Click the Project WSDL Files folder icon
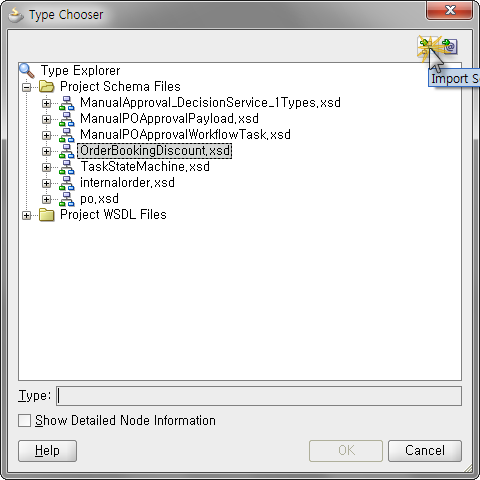This screenshot has height=480, width=480. click(x=47, y=215)
